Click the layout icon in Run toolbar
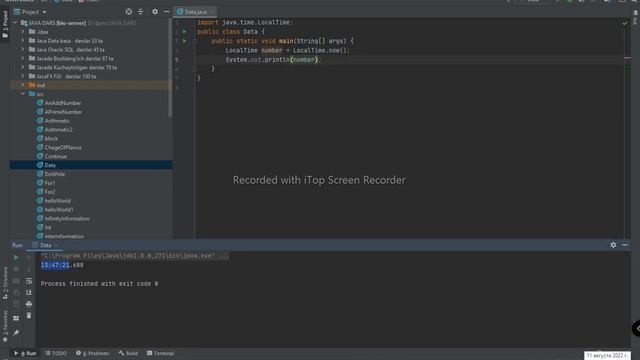Screen dimensions: 640x360 pyautogui.click(x=16, y=318)
